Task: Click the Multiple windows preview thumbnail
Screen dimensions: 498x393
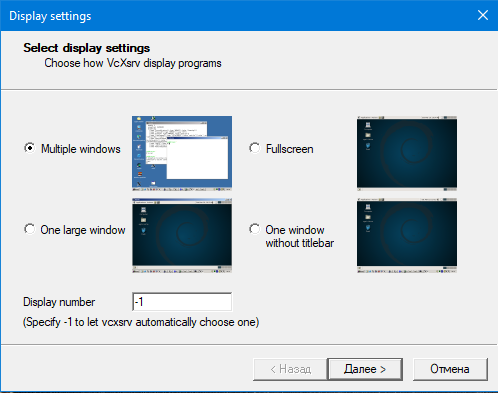Action: [182, 153]
